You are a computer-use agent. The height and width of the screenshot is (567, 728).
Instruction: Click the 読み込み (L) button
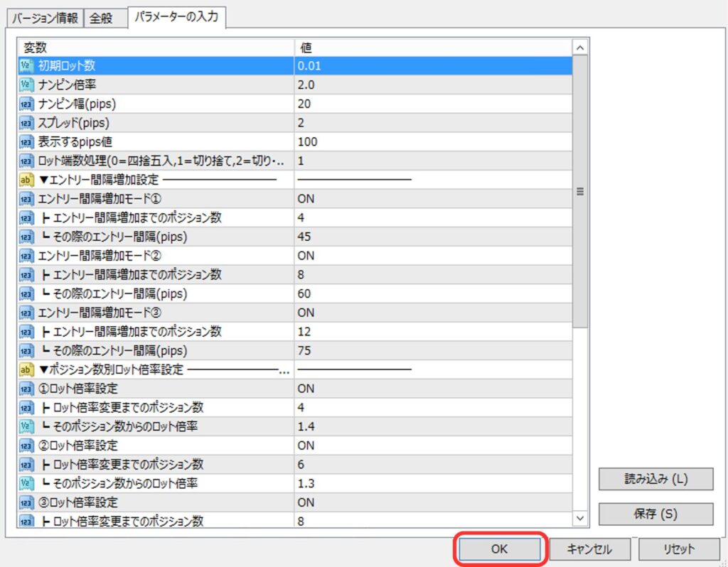pos(655,479)
